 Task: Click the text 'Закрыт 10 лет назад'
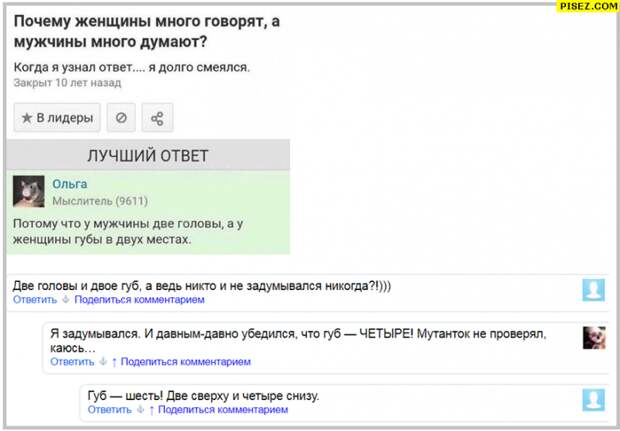[x=67, y=83]
